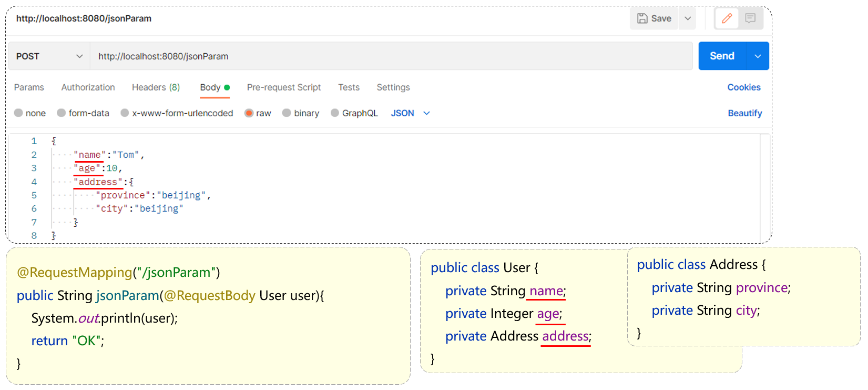
Task: Open the Pre-request Script tab
Action: (x=283, y=87)
